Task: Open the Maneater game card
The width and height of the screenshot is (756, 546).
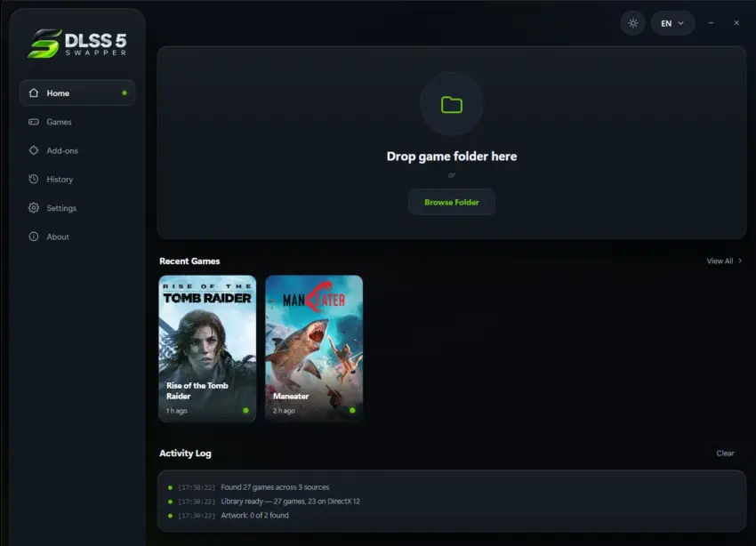Action: [314, 349]
